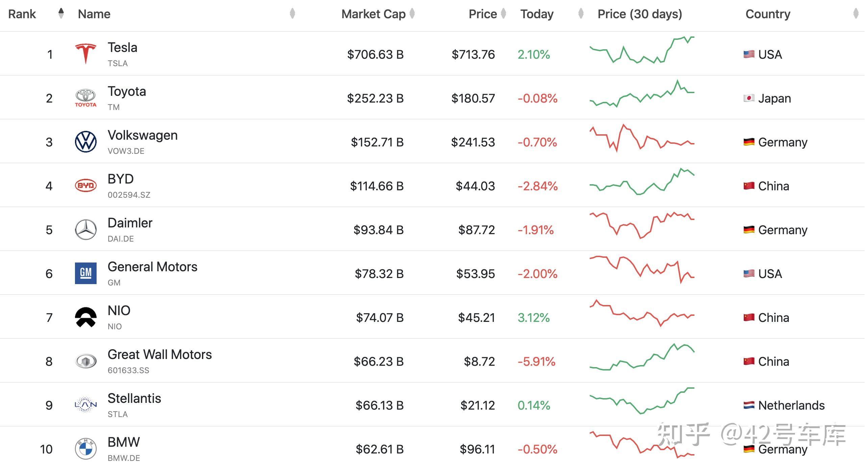Click the BMW roundel logo
The width and height of the screenshot is (868, 469).
point(86,449)
